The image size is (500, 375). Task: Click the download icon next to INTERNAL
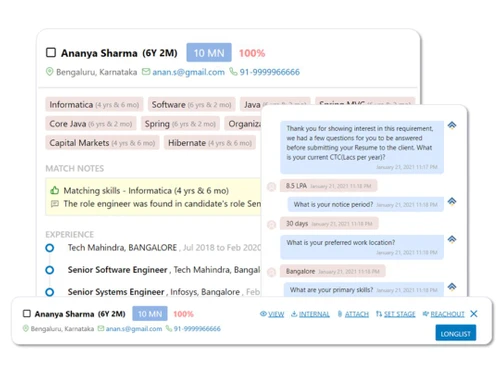coord(294,314)
